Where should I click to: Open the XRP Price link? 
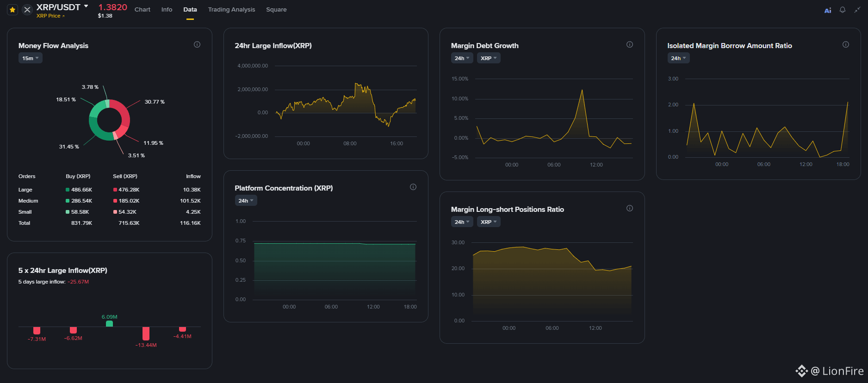point(50,16)
